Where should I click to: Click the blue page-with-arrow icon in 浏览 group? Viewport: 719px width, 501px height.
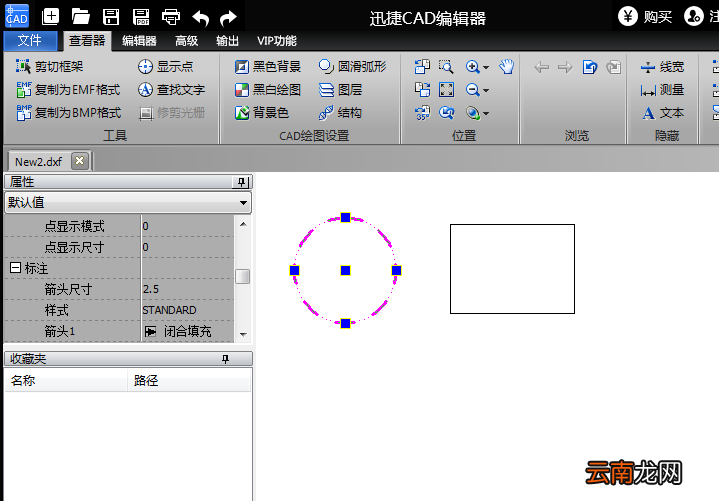pos(590,67)
